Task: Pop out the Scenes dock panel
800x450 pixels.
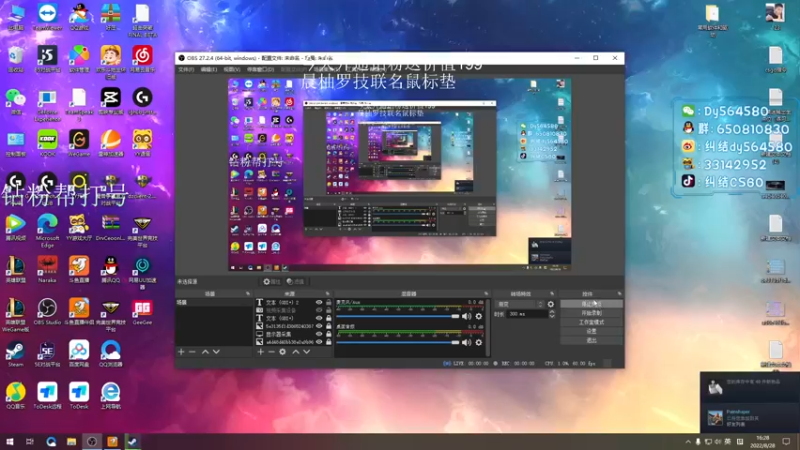Action: pos(248,294)
